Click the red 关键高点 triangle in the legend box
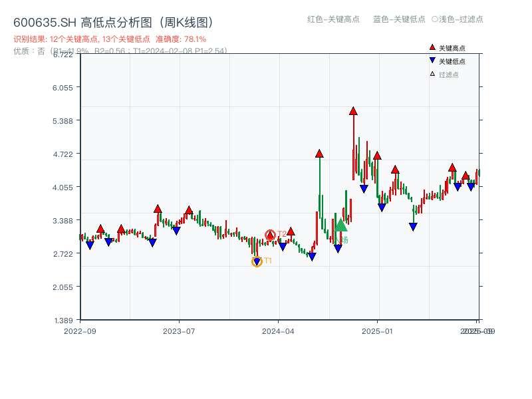 click(432, 47)
